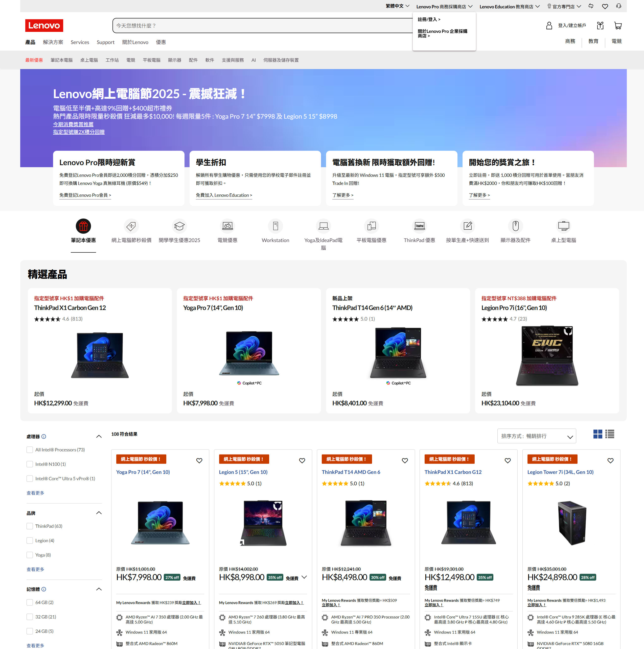The image size is (644, 649).
Task: Select the Yoga及IdeaPad電腦 laptop icon
Action: coord(323,226)
